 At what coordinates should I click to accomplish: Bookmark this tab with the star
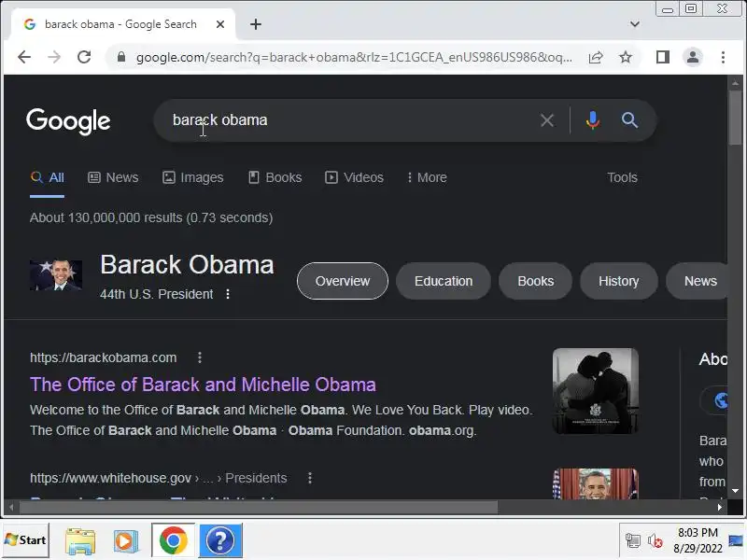pos(626,57)
